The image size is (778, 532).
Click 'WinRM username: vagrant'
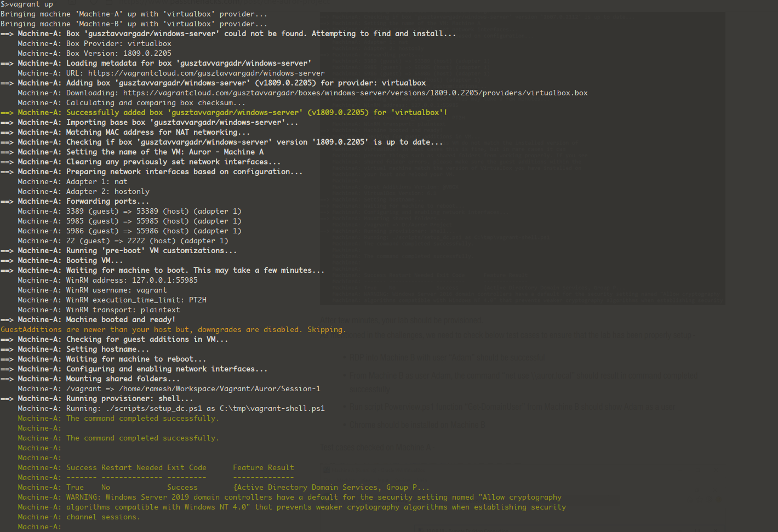[116, 290]
